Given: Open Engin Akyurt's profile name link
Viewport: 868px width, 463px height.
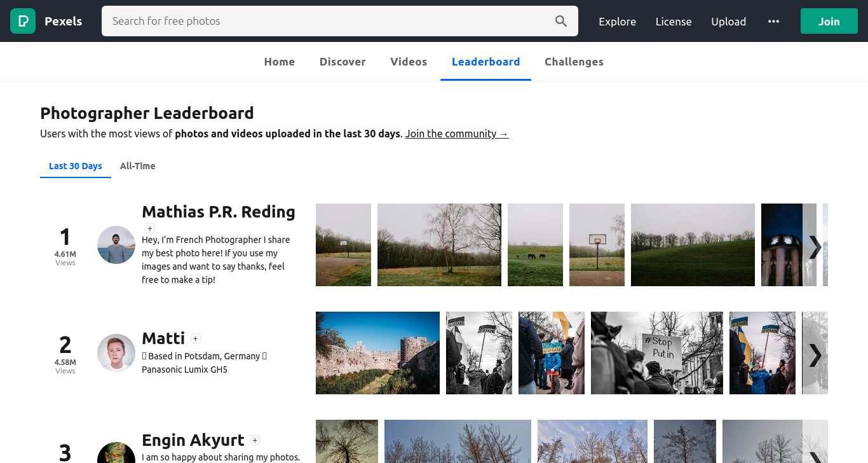Looking at the screenshot, I should [x=193, y=440].
